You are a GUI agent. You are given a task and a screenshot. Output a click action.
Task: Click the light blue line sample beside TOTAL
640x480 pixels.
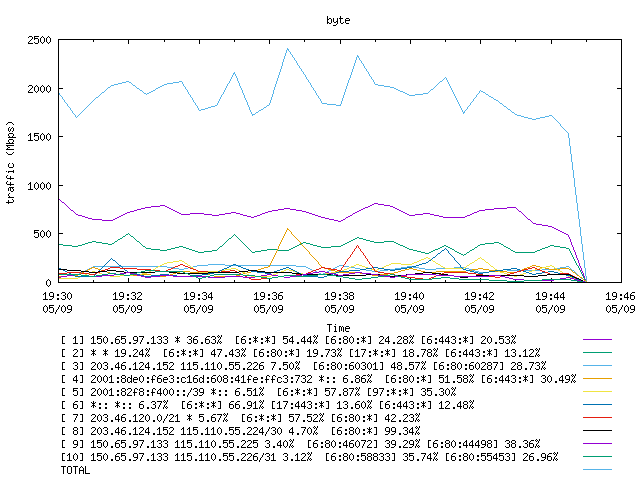(x=597, y=470)
